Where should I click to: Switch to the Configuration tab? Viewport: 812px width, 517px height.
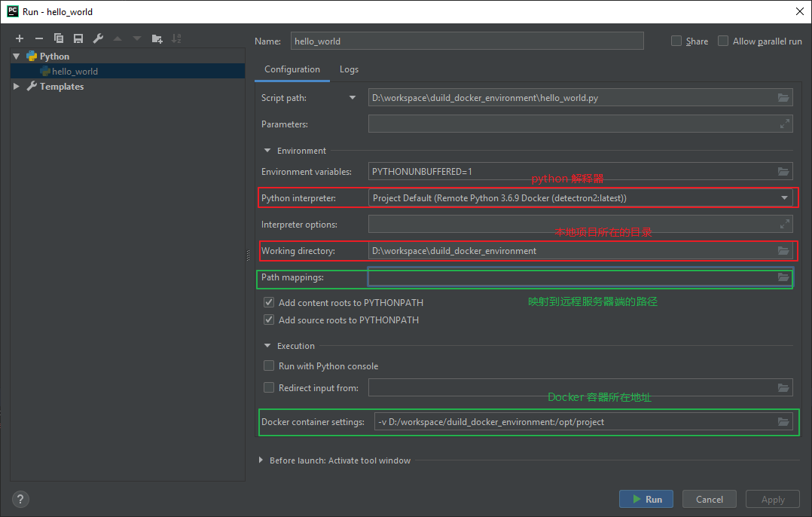point(292,69)
